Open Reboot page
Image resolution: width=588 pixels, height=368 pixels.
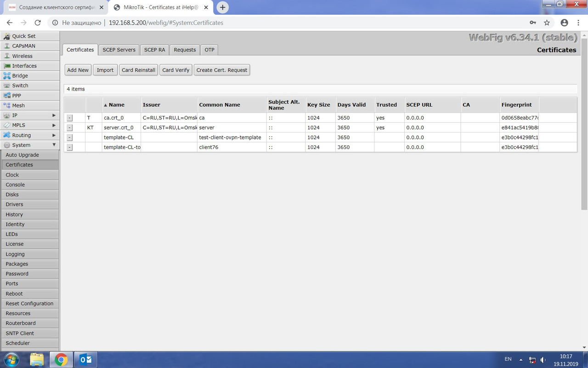pos(29,293)
